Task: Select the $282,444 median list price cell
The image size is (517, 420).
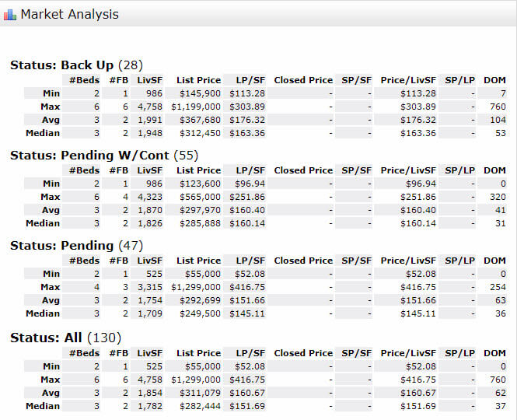Action: click(x=201, y=406)
